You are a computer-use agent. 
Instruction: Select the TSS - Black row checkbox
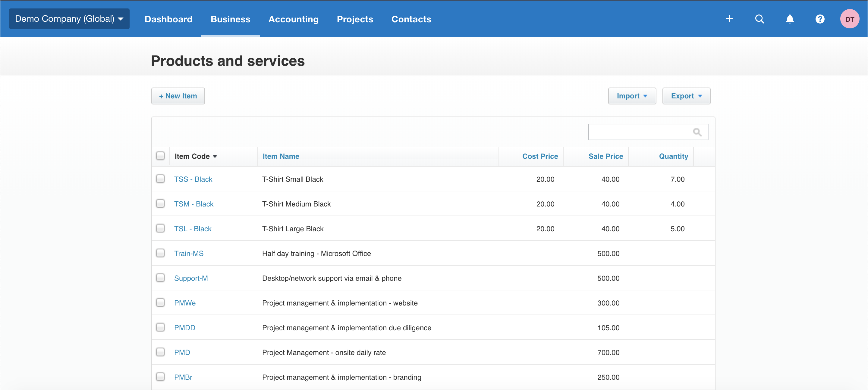point(160,179)
